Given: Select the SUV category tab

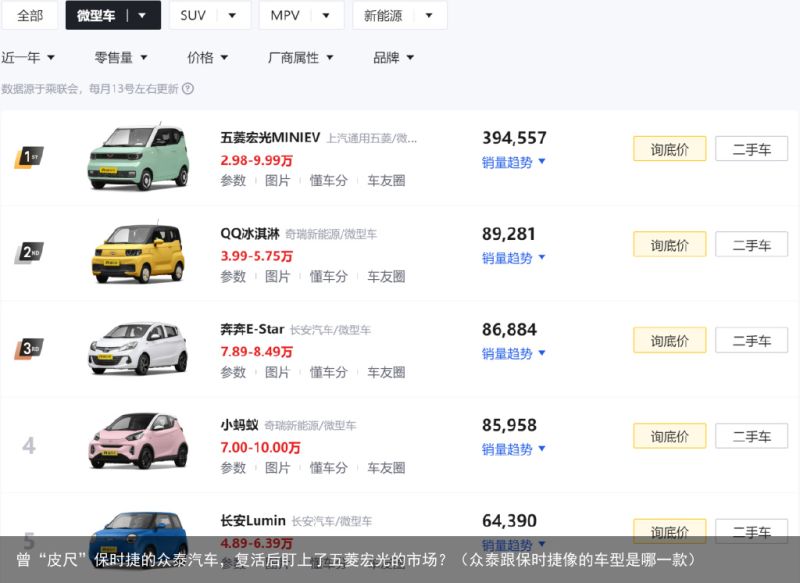Looking at the screenshot, I should (x=193, y=15).
